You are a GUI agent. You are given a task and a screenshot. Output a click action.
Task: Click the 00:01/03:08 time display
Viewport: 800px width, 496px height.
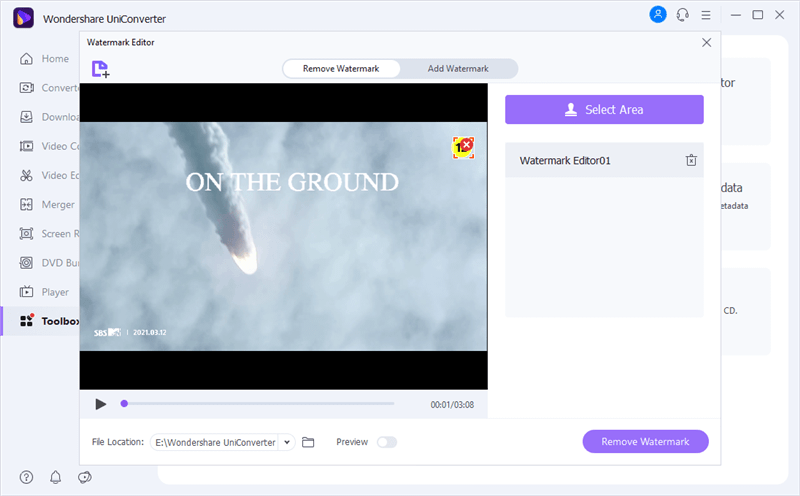click(x=452, y=405)
